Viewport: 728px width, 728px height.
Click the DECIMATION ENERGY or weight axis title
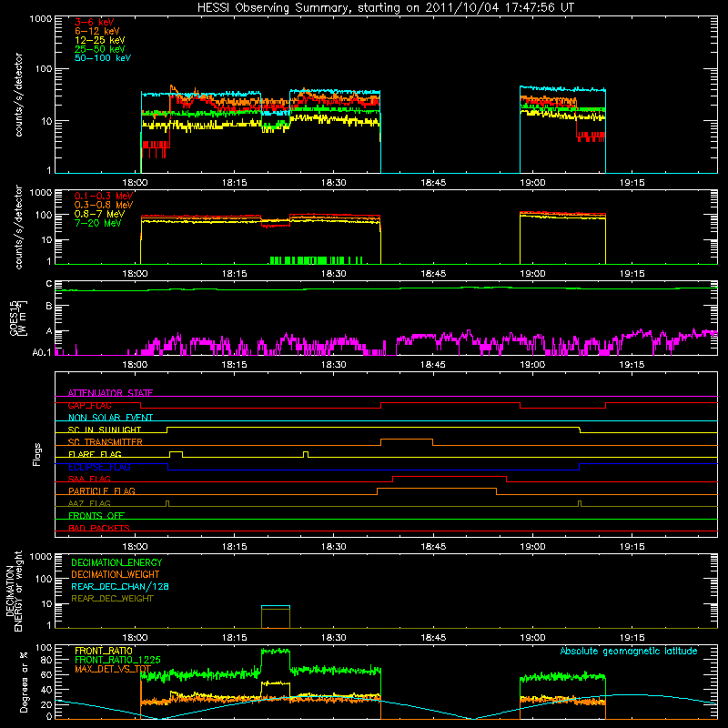click(x=14, y=591)
